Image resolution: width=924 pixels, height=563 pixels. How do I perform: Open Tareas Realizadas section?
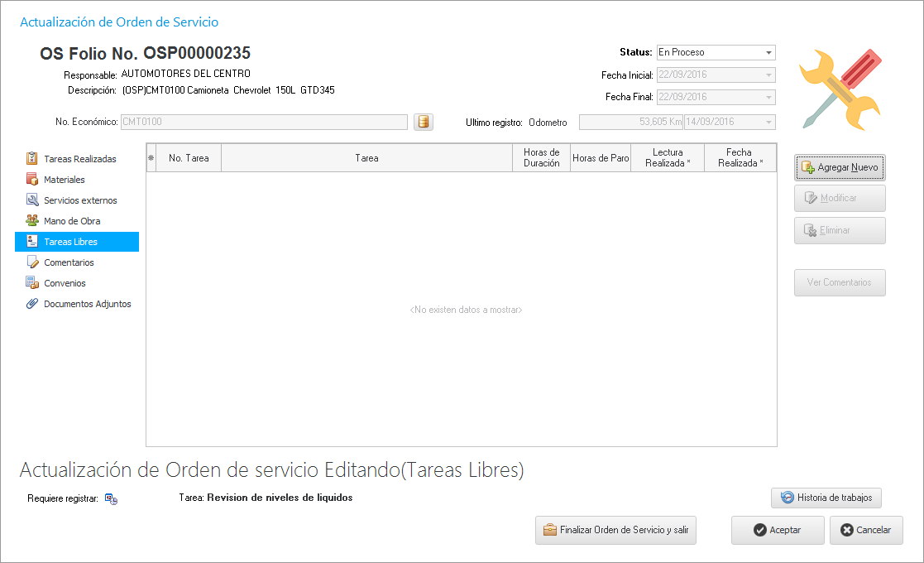click(79, 159)
